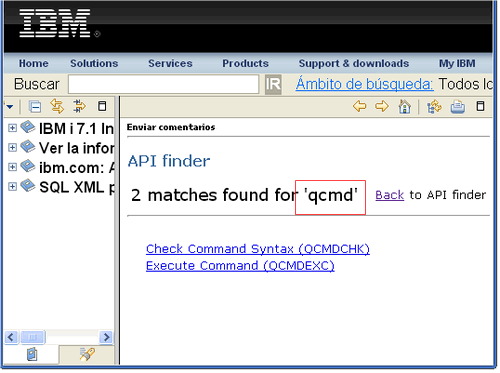
Task: Click Enviar comentarios
Action: click(x=171, y=127)
